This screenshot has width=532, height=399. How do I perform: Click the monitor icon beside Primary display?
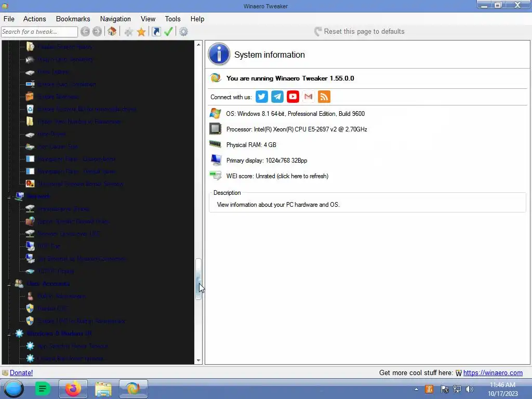pyautogui.click(x=216, y=160)
